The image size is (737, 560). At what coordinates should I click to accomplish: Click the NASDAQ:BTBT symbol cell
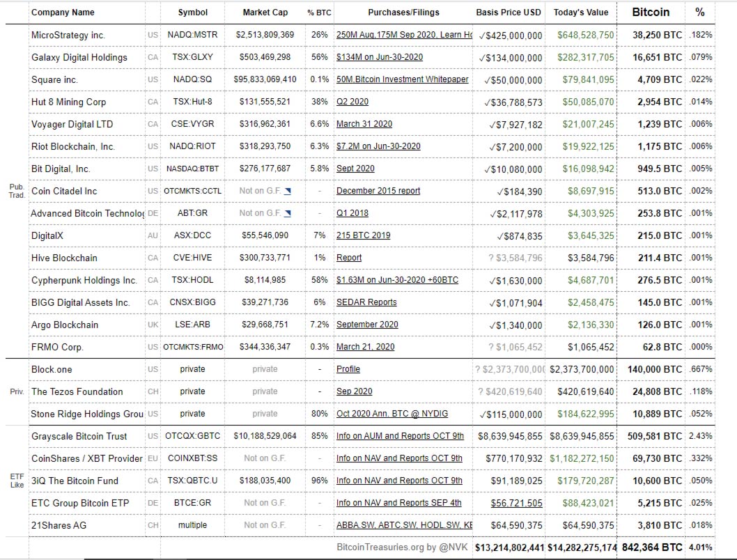point(193,169)
